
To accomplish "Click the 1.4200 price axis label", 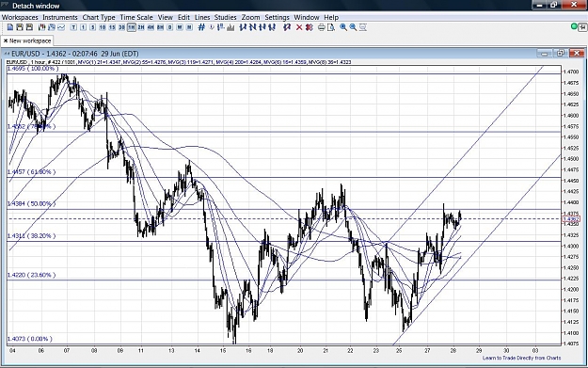I will [x=571, y=289].
